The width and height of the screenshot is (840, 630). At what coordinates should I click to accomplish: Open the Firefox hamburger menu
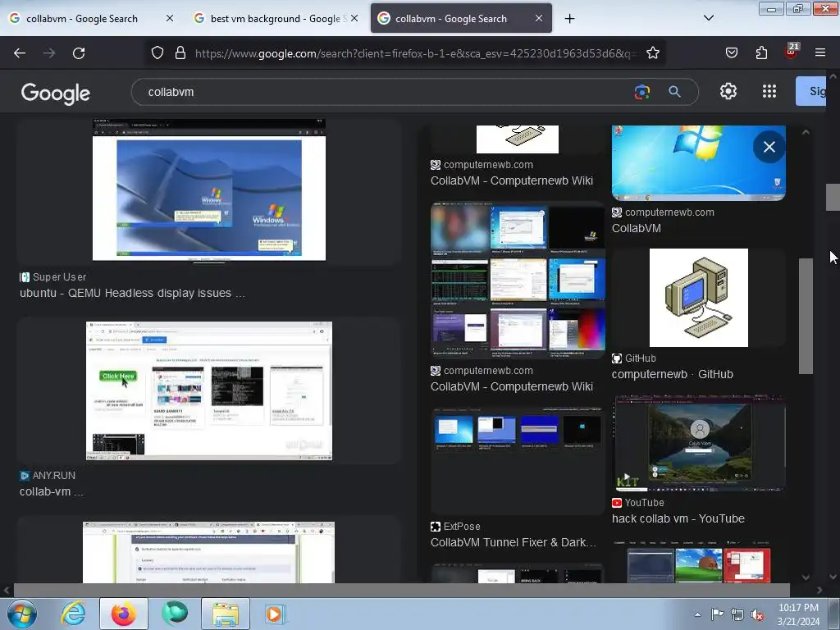(x=820, y=53)
